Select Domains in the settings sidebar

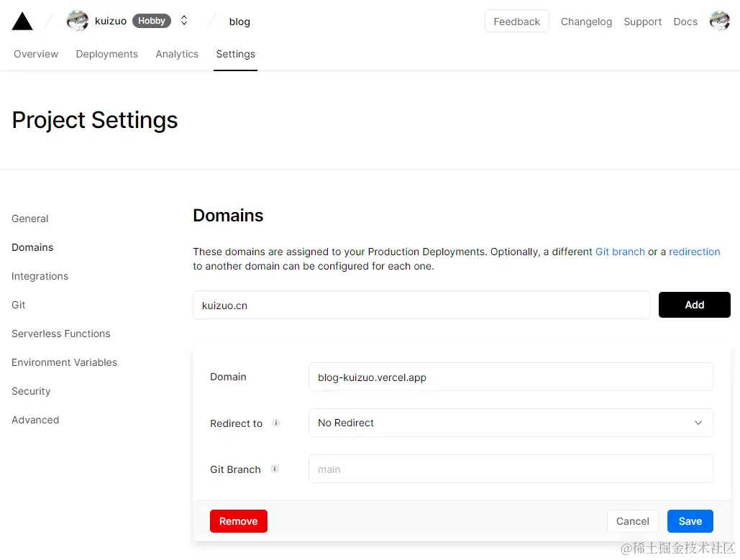pyautogui.click(x=32, y=247)
